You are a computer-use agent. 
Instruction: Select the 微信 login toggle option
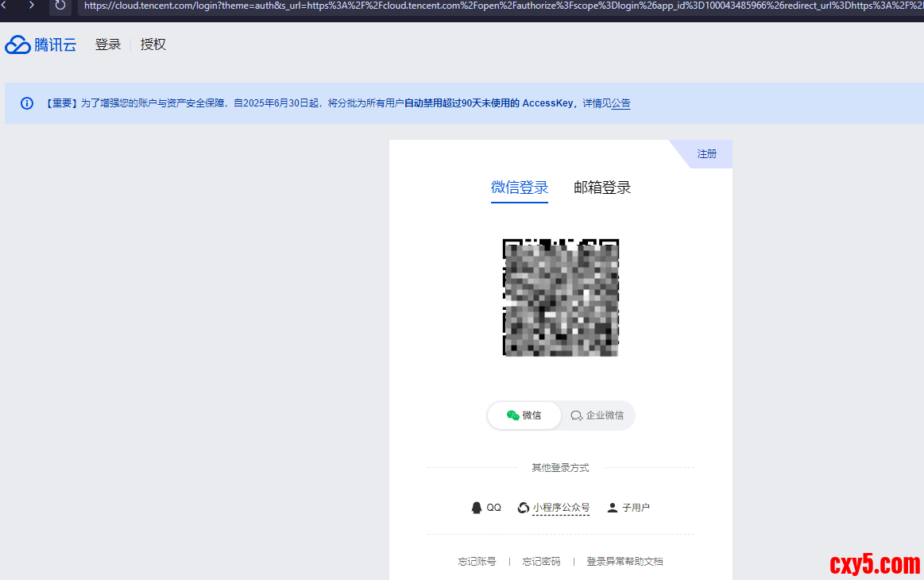524,416
